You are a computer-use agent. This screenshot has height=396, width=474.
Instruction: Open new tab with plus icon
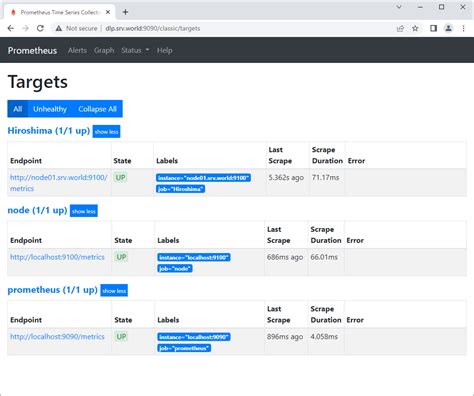pos(125,12)
